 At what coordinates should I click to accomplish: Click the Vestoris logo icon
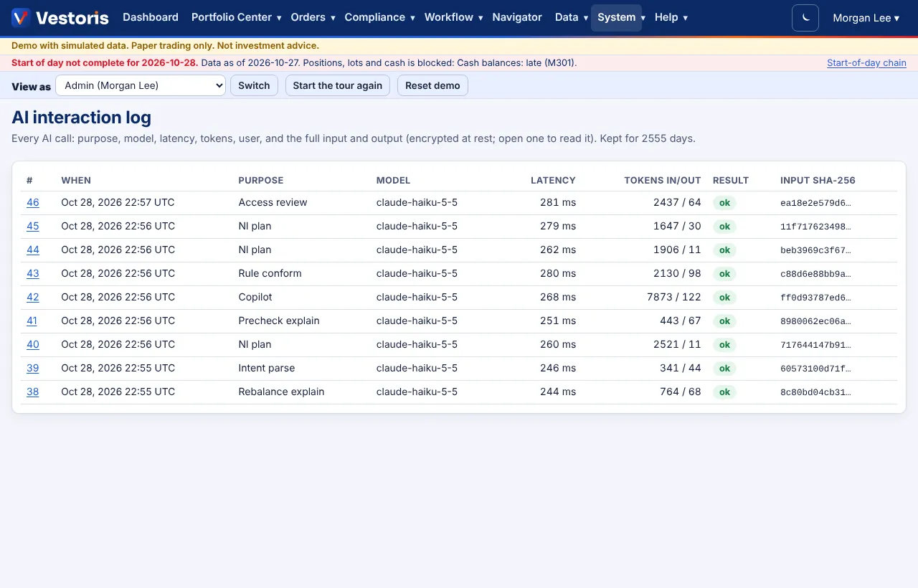(21, 17)
